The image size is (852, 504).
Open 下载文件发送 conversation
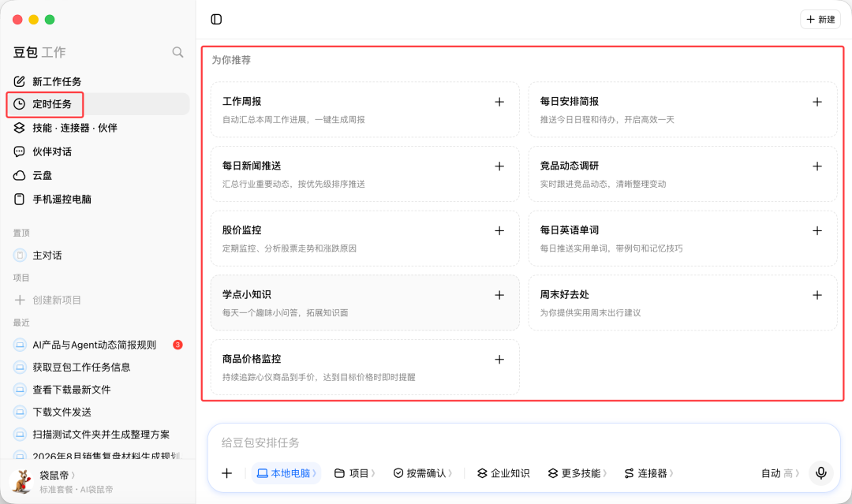point(98,412)
